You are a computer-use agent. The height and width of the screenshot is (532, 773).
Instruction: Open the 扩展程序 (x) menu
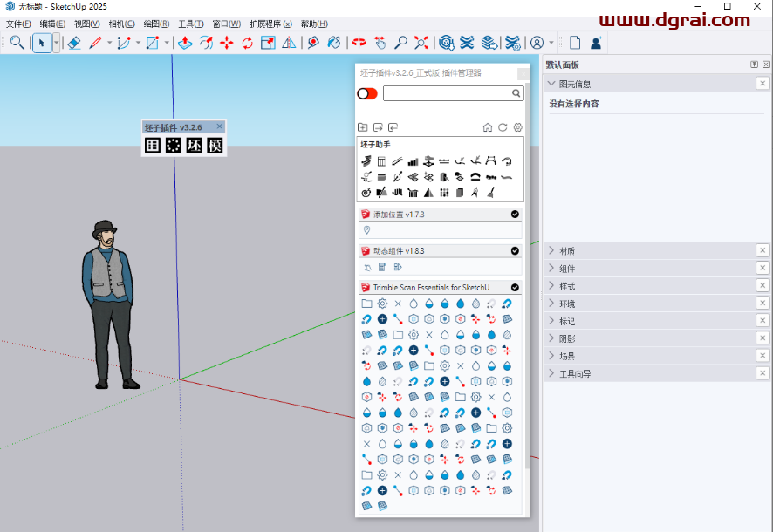tap(270, 24)
